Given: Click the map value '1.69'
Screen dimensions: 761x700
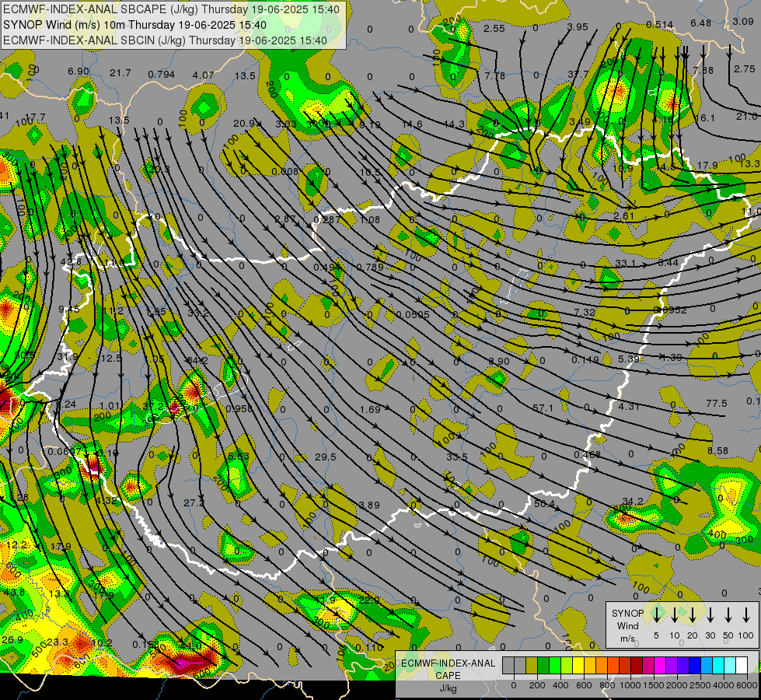Looking at the screenshot, I should pos(370,410).
